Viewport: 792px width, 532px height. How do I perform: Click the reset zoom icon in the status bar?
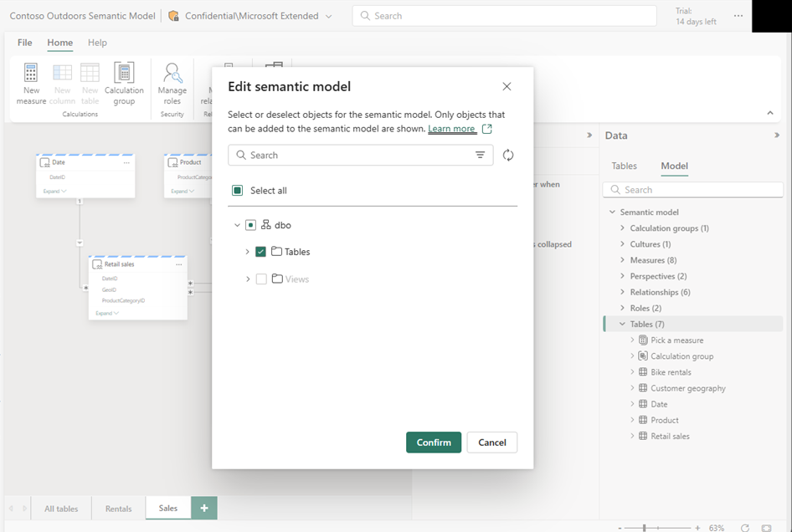[x=745, y=528]
